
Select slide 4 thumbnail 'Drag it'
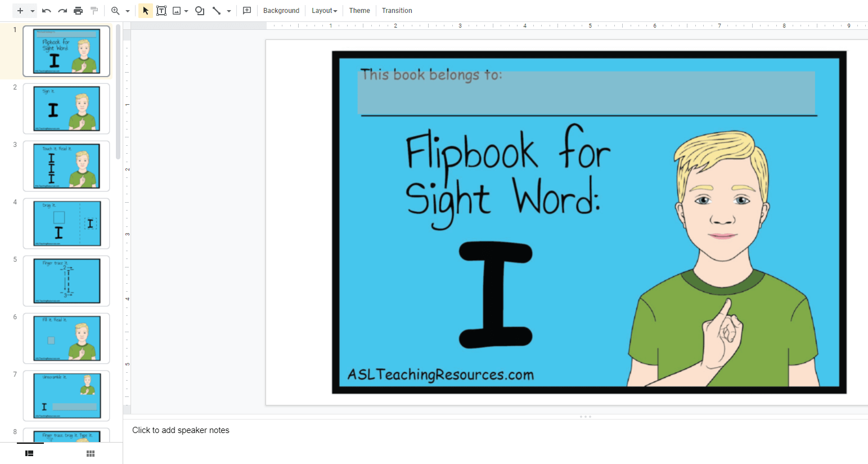click(x=66, y=224)
